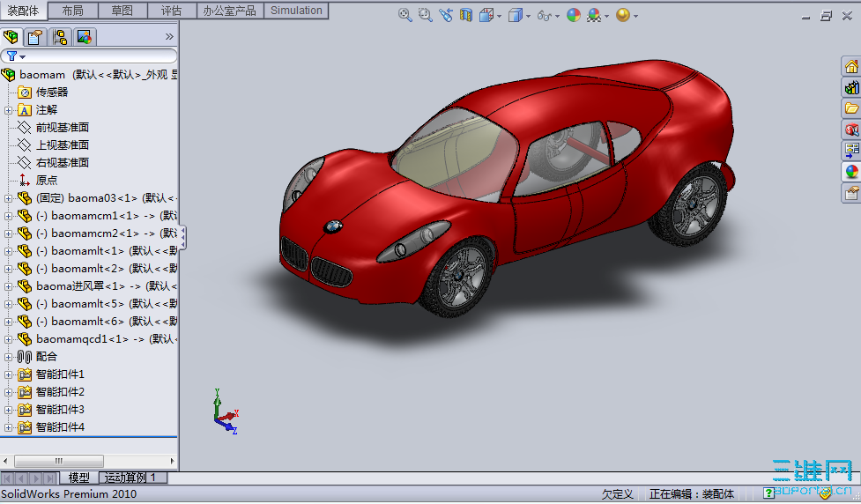Click the Zoom to Fit icon
Screen dimensions: 861x504
(405, 15)
